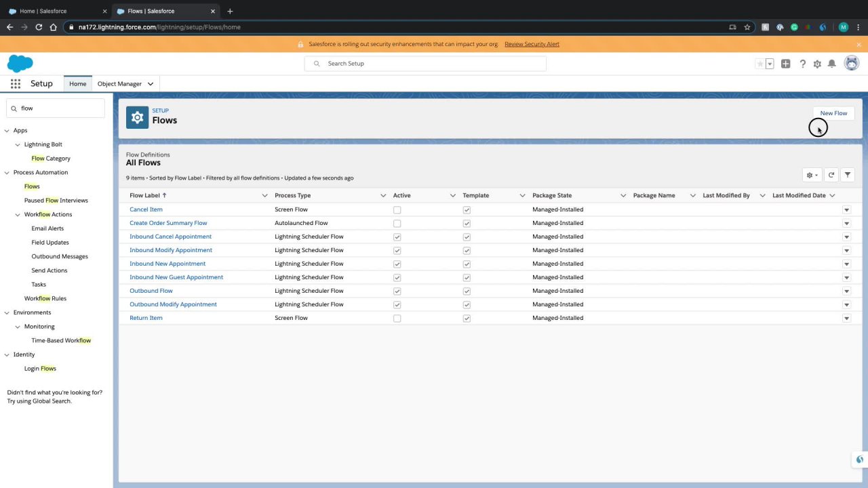The width and height of the screenshot is (868, 488).
Task: Click the Search Setup input field
Action: tap(425, 64)
